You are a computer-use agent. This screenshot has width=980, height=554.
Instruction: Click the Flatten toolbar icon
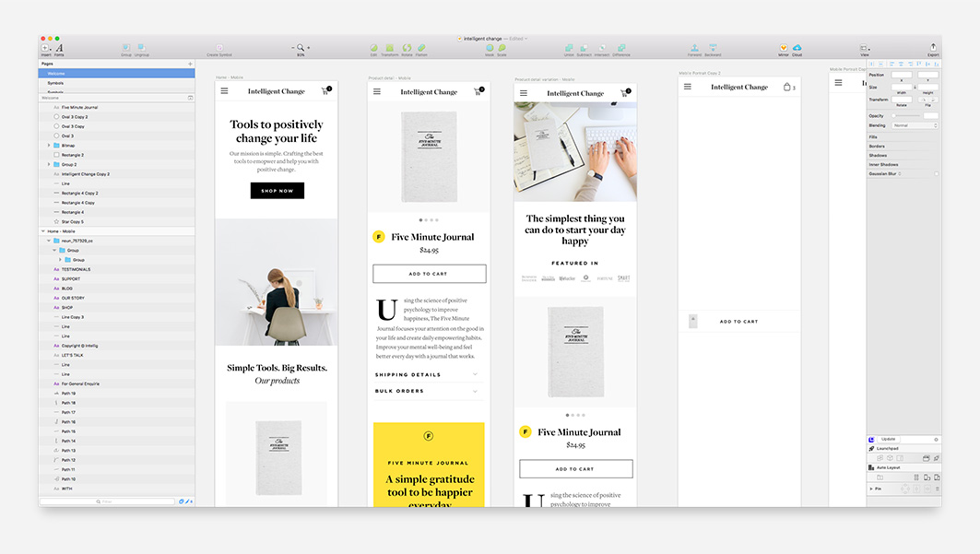tap(422, 47)
